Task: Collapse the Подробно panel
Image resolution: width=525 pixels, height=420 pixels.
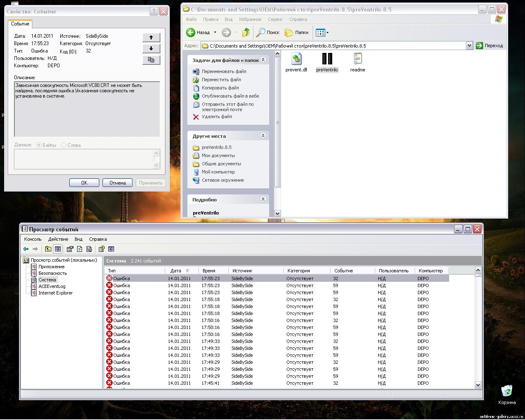Action: tap(263, 199)
